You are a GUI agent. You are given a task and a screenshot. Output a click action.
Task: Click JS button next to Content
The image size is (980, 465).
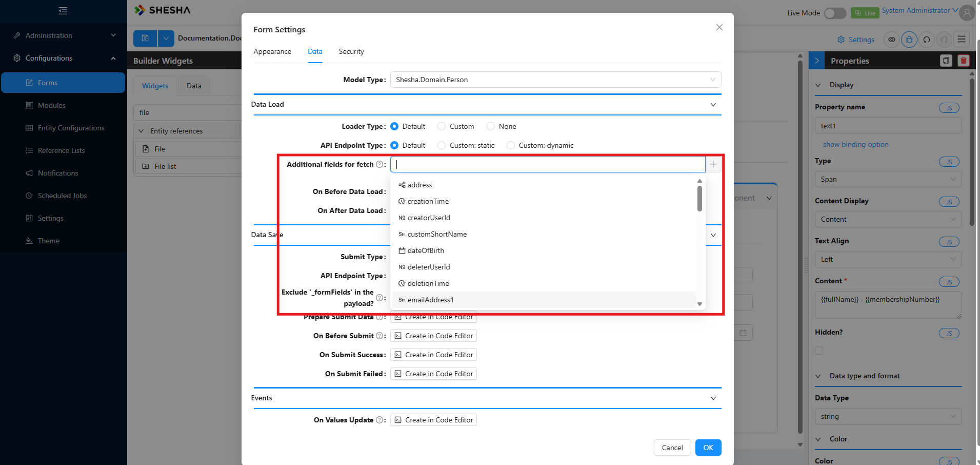949,282
